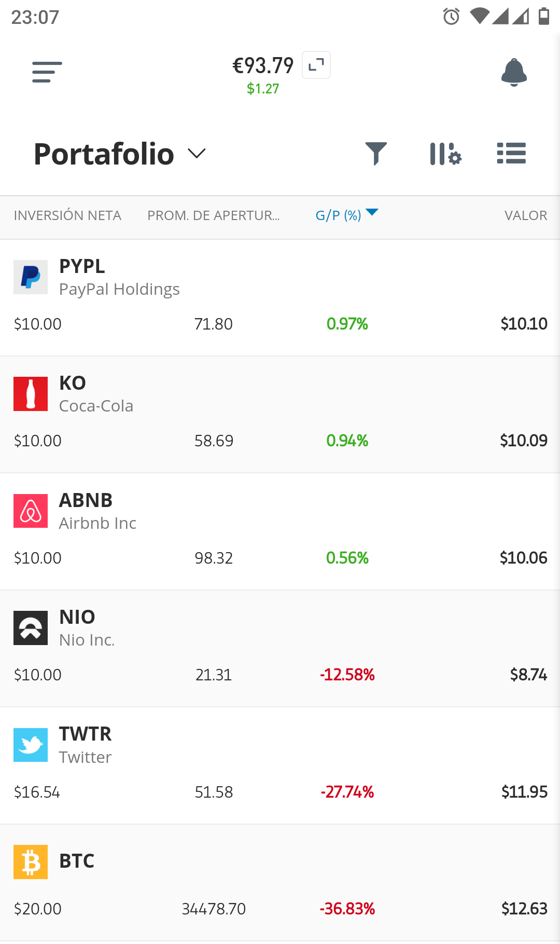Viewport: 560px width, 944px height.
Task: Open the TWTR Twitter position
Action: 280,765
